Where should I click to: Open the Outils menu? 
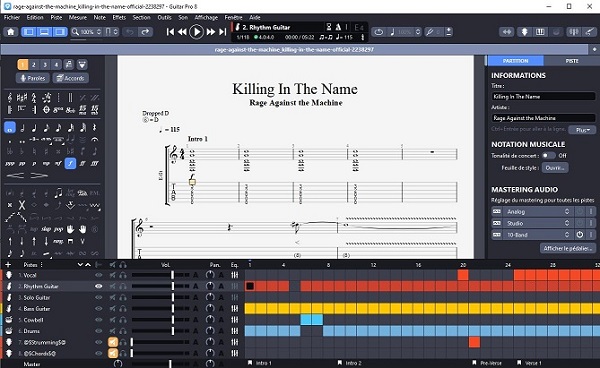(x=165, y=17)
